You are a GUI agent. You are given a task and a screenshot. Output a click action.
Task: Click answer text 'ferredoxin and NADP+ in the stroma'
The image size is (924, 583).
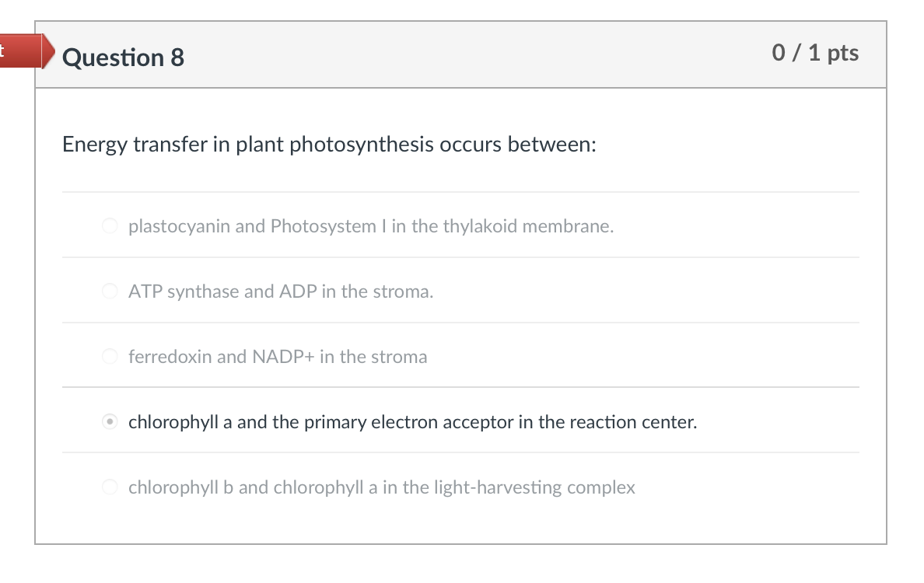[278, 358]
